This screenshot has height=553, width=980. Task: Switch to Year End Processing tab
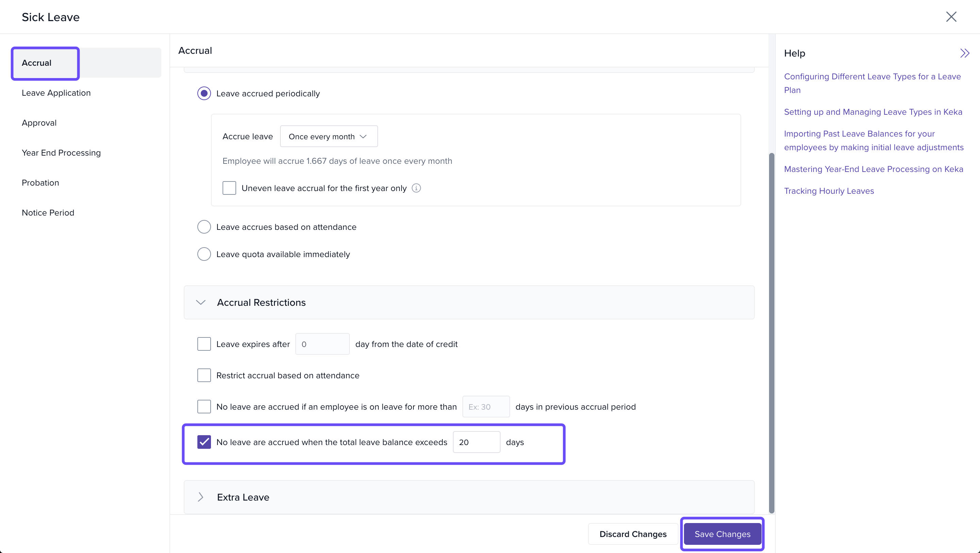tap(61, 153)
